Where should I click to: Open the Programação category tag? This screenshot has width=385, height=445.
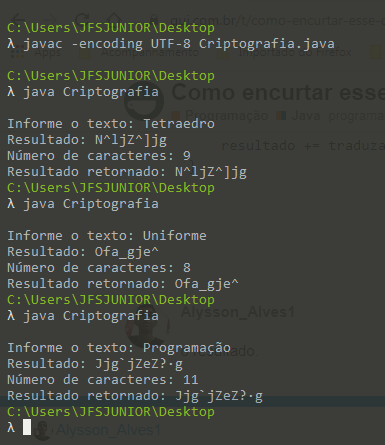[220, 116]
